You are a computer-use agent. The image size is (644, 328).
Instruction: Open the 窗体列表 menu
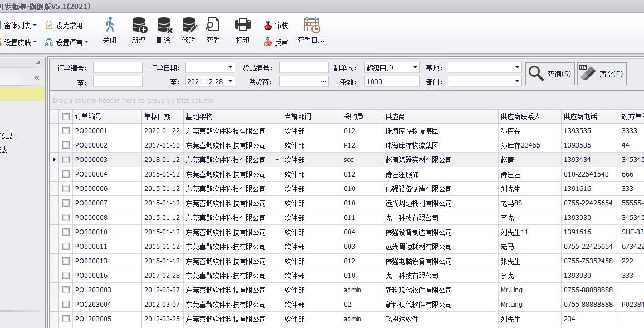(x=20, y=26)
